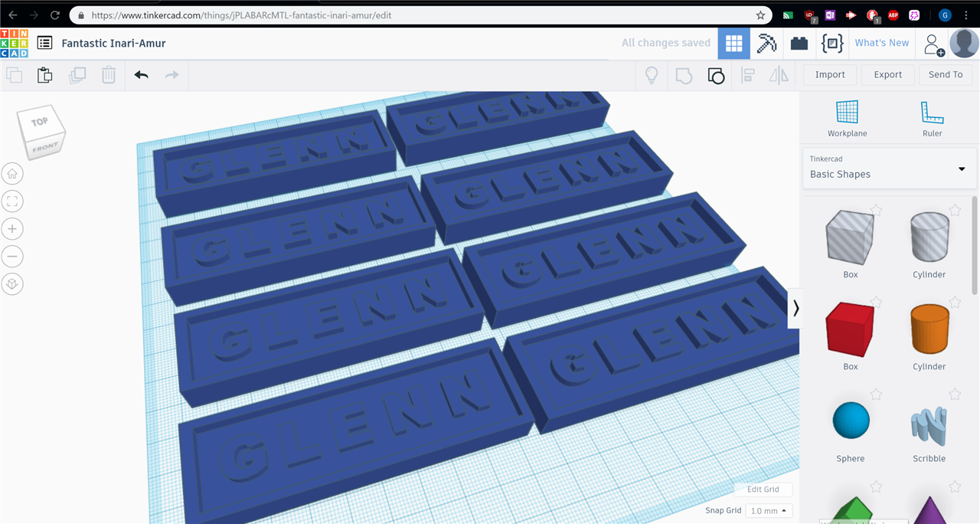The width and height of the screenshot is (980, 524).
Task: Favorite the striped hole Cylinder shape star
Action: 955,211
